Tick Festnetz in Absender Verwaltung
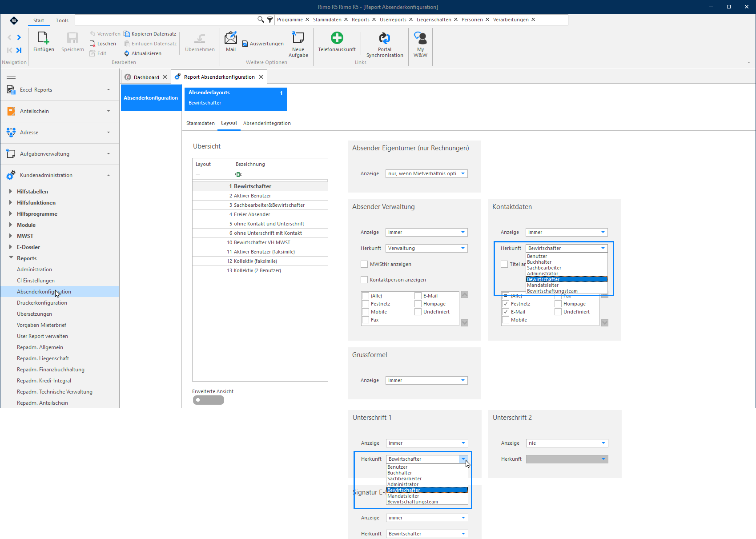The width and height of the screenshot is (756, 539). click(x=366, y=304)
